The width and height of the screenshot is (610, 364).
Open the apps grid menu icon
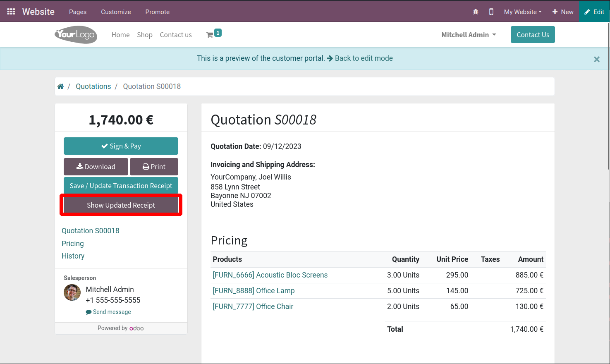(x=11, y=12)
